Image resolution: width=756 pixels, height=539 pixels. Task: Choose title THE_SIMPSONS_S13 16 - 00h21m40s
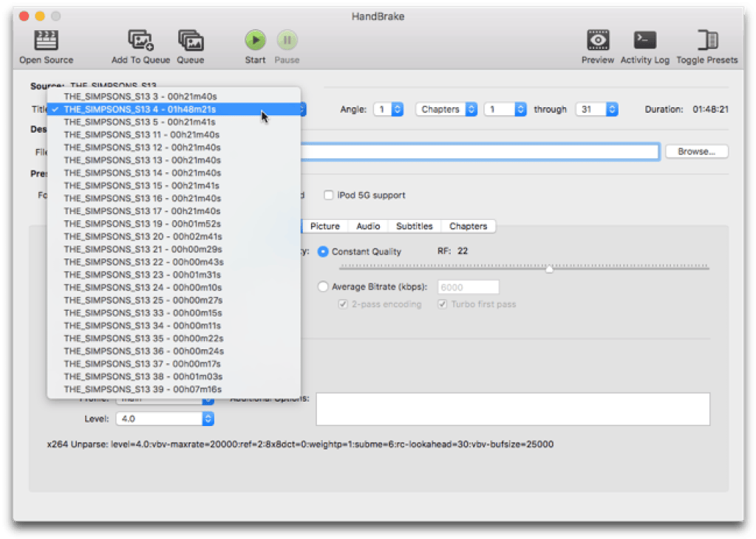click(174, 198)
